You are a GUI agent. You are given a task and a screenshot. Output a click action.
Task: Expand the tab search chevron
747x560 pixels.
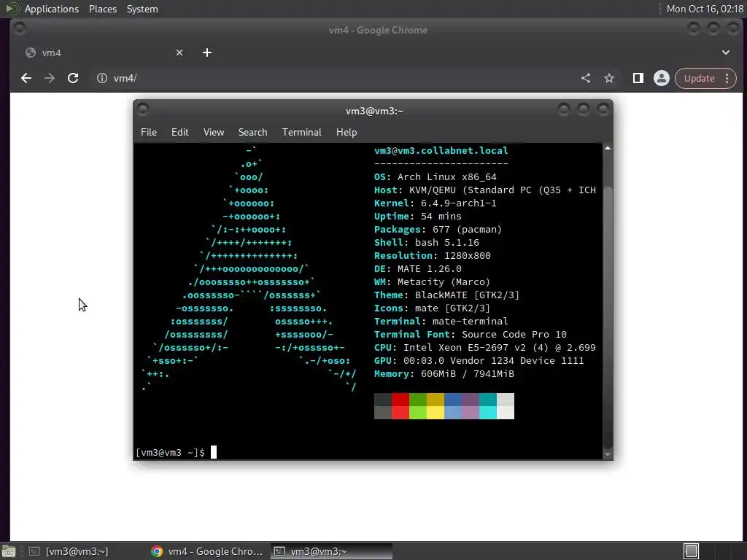point(726,52)
